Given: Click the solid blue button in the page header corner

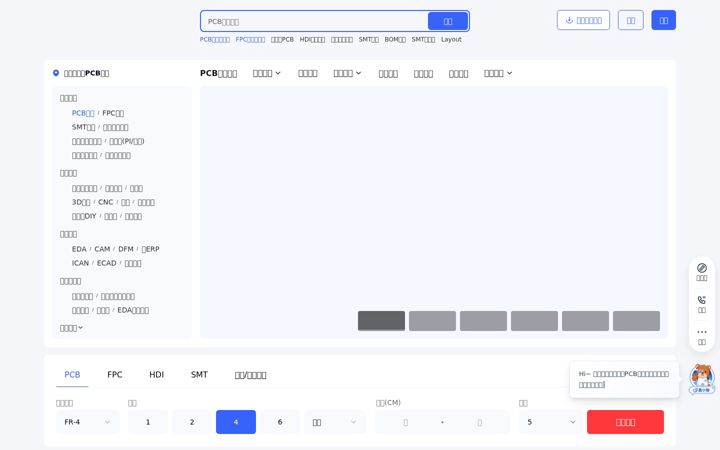Looking at the screenshot, I should [x=664, y=20].
